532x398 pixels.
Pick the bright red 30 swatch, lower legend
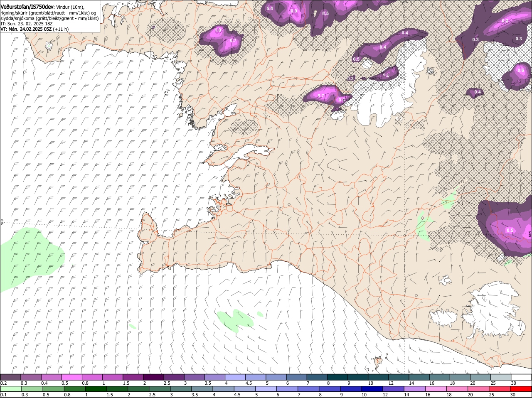click(x=521, y=389)
